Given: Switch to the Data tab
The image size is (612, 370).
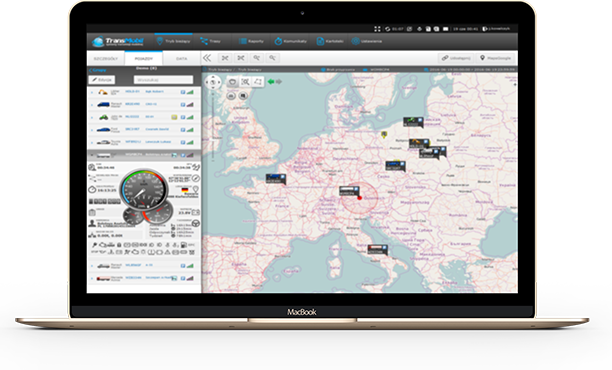Looking at the screenshot, I should (181, 59).
